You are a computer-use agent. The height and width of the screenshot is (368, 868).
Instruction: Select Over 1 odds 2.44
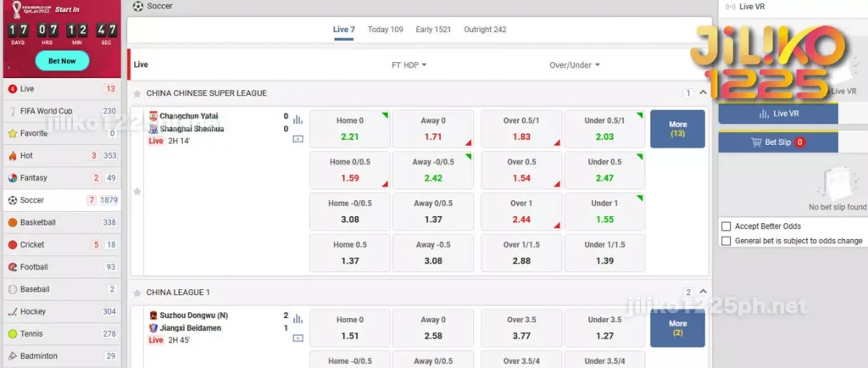[x=521, y=211]
